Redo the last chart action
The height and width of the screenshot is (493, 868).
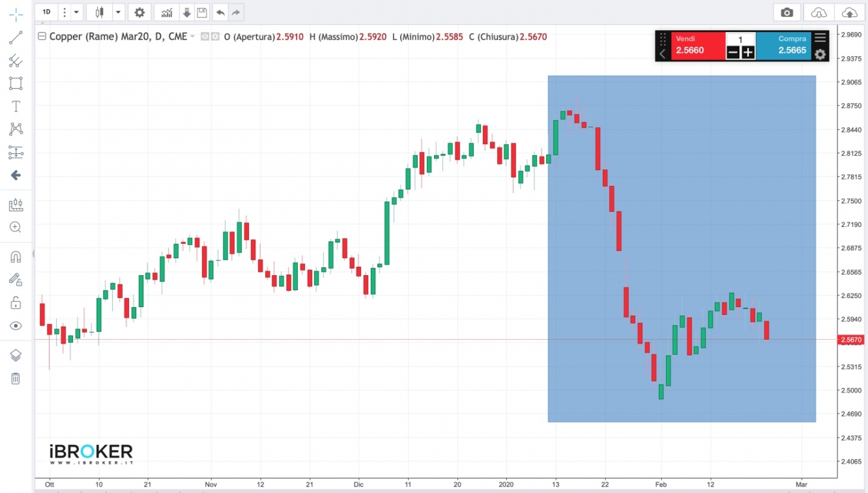pos(236,12)
